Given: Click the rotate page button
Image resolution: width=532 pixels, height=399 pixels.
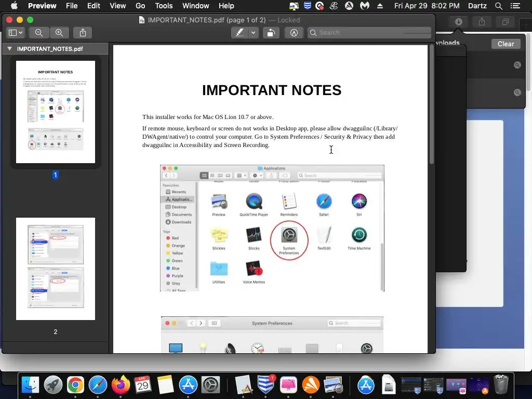Looking at the screenshot, I should tap(271, 33).
